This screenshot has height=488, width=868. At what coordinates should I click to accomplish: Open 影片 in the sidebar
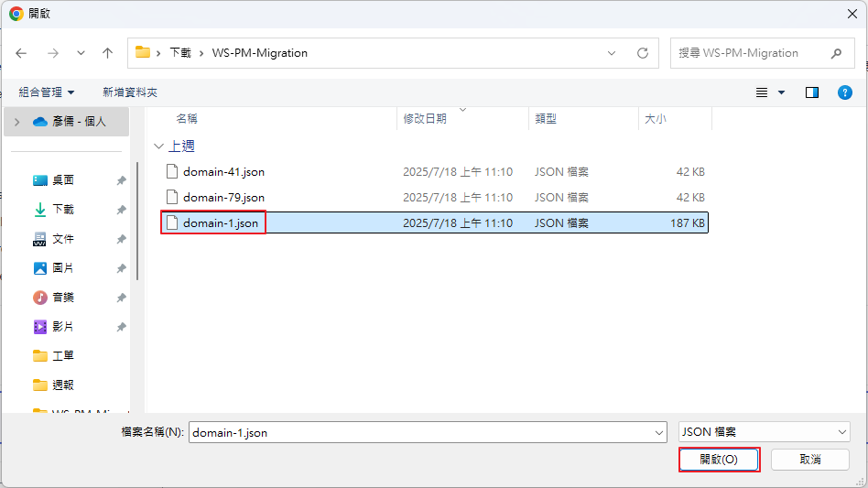[x=63, y=327]
